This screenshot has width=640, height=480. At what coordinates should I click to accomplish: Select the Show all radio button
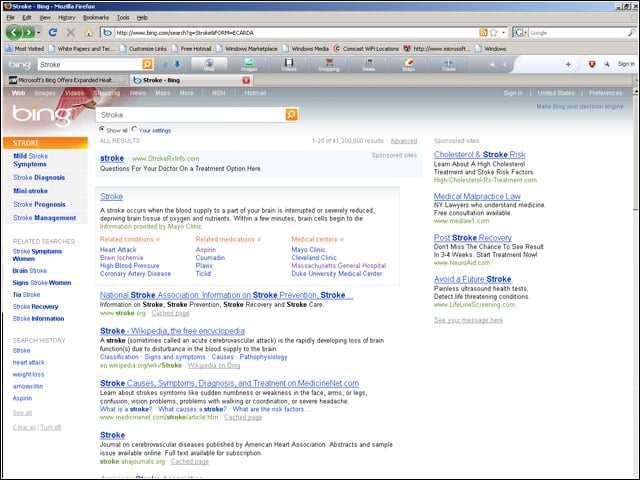click(x=102, y=129)
